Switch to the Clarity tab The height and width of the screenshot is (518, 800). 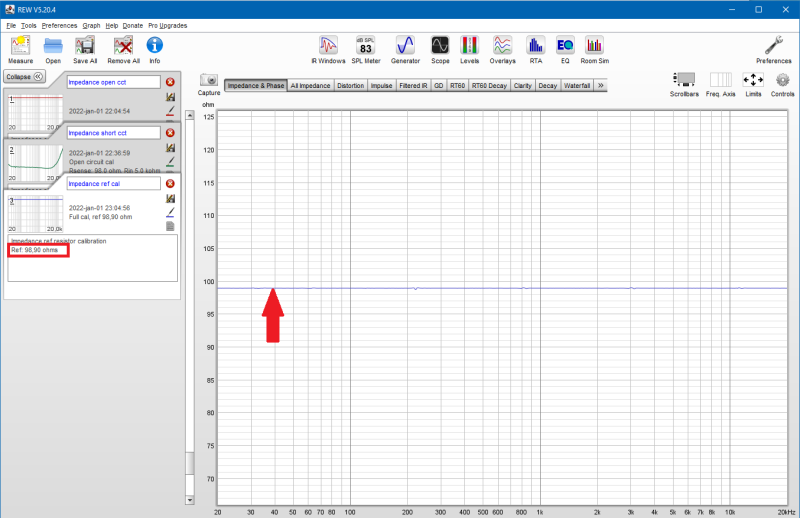click(x=522, y=86)
